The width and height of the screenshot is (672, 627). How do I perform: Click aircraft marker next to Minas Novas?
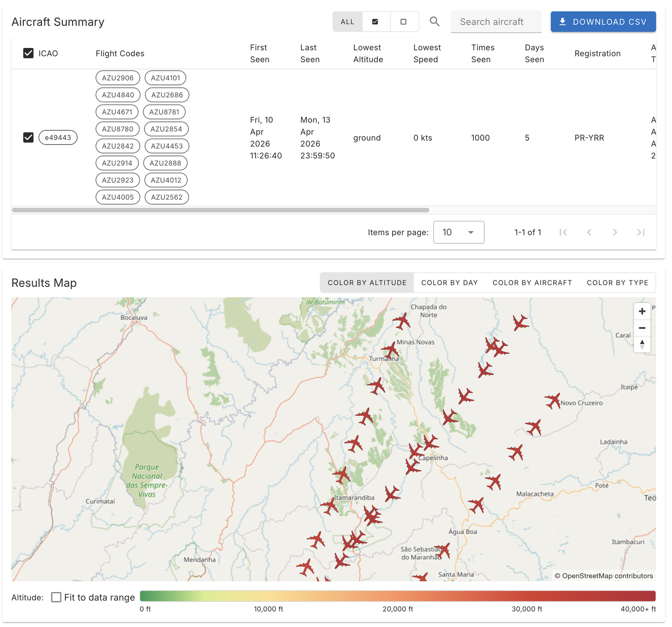(390, 350)
